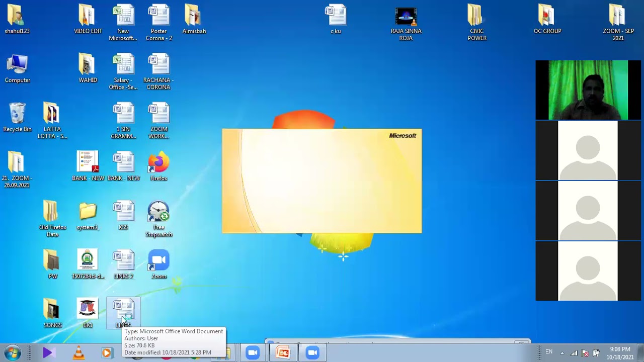Open the Almisbah folder
644x362 pixels.
194,20
